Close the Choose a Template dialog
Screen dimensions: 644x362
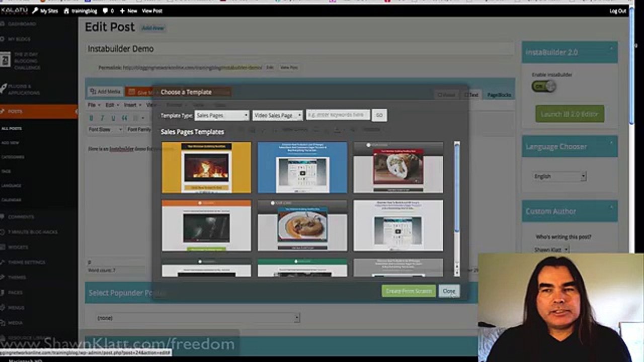(x=449, y=291)
